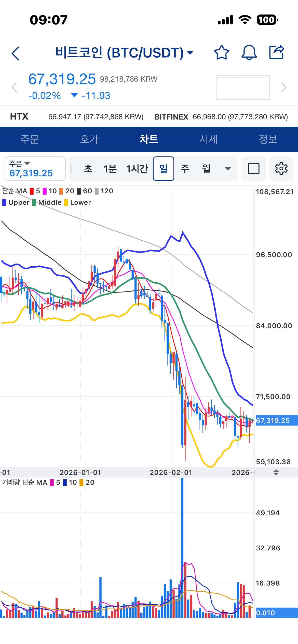The height and width of the screenshot is (644, 298).
Task: Tap the Wi-Fi icon in status bar
Action: [x=245, y=20]
